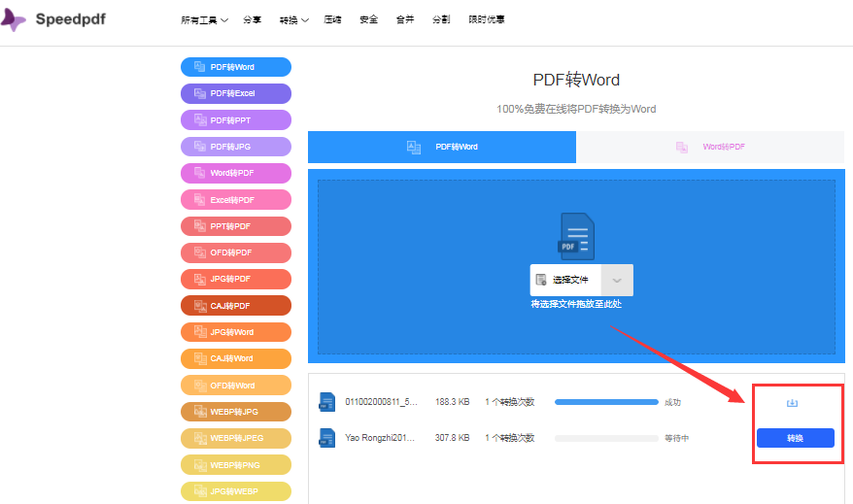Choose the JPG转WEBP sidebar tool
The height and width of the screenshot is (504, 853).
pos(236,491)
